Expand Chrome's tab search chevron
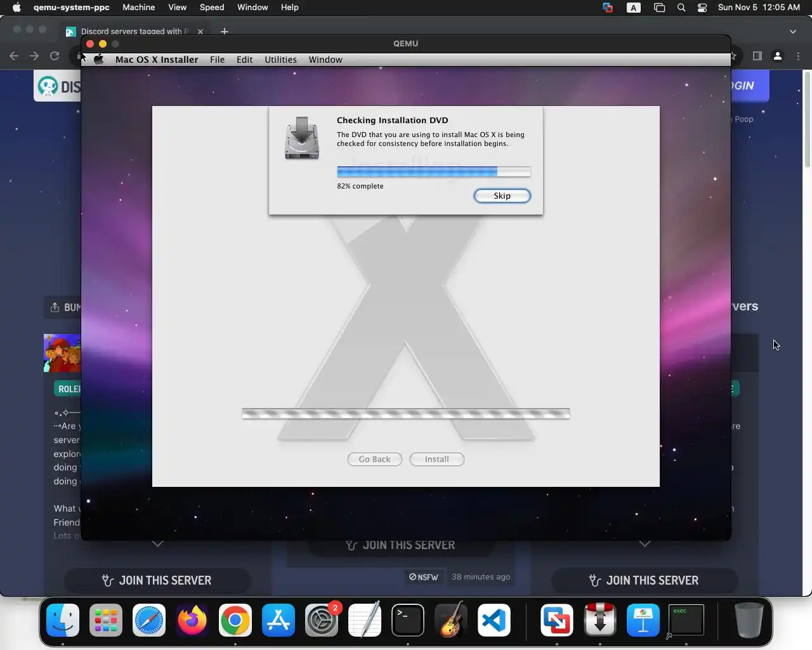Viewport: 812px width, 650px height. 792,31
